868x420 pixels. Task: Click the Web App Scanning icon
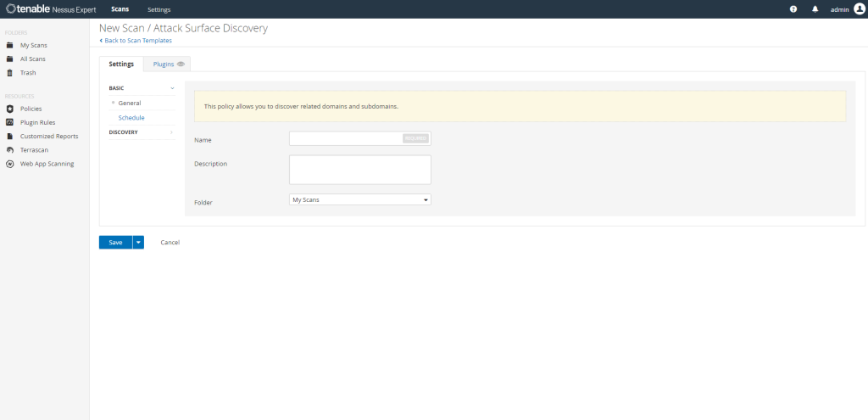9,164
